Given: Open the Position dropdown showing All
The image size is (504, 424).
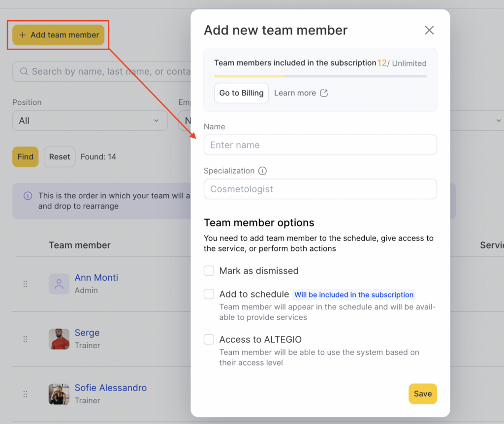Looking at the screenshot, I should (90, 121).
